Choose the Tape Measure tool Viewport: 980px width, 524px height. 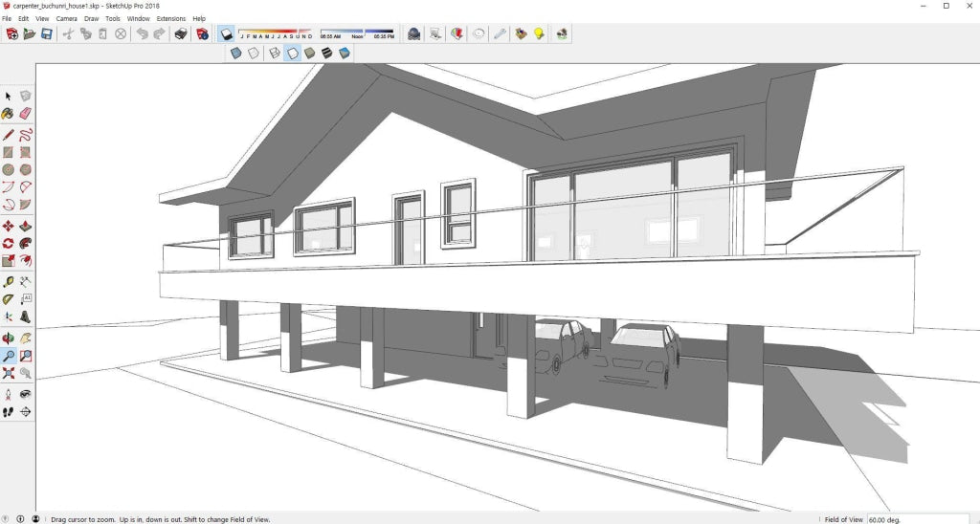point(8,282)
